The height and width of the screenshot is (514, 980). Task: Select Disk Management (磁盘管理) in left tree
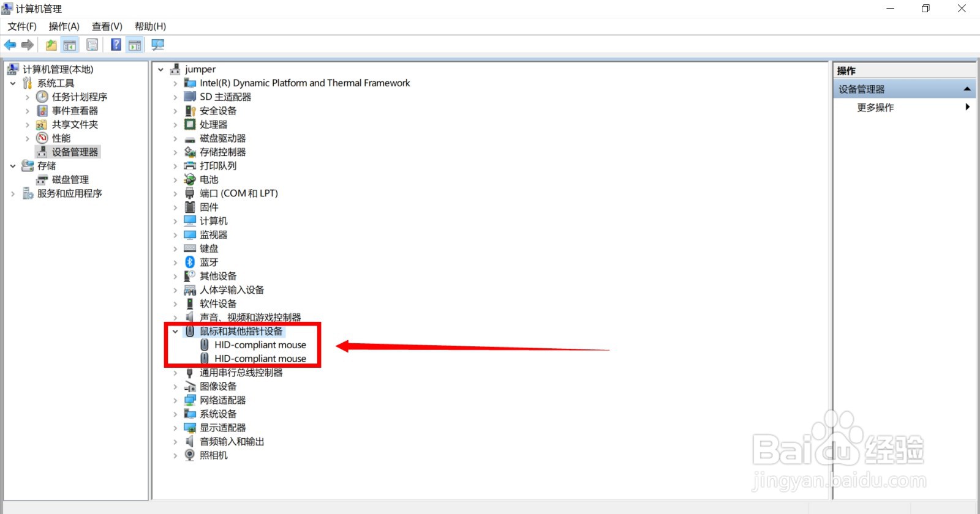coord(70,179)
